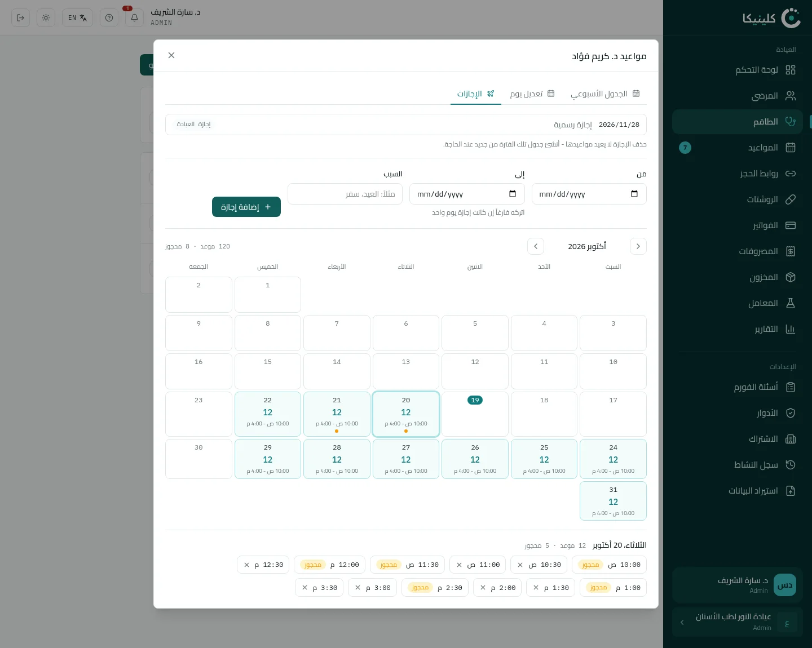Close the مواعيد د. كريم فؤاد dialog
The image size is (812, 648).
coord(171,55)
